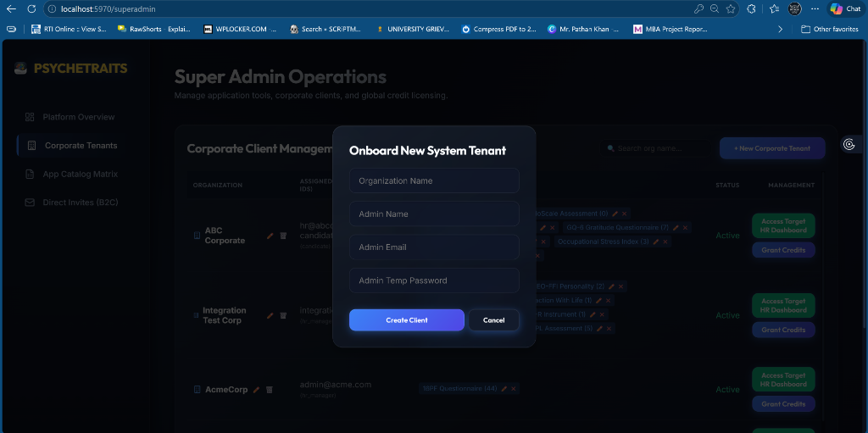Click the ORGANIZATION column header
Image resolution: width=868 pixels, height=433 pixels.
pyautogui.click(x=218, y=185)
